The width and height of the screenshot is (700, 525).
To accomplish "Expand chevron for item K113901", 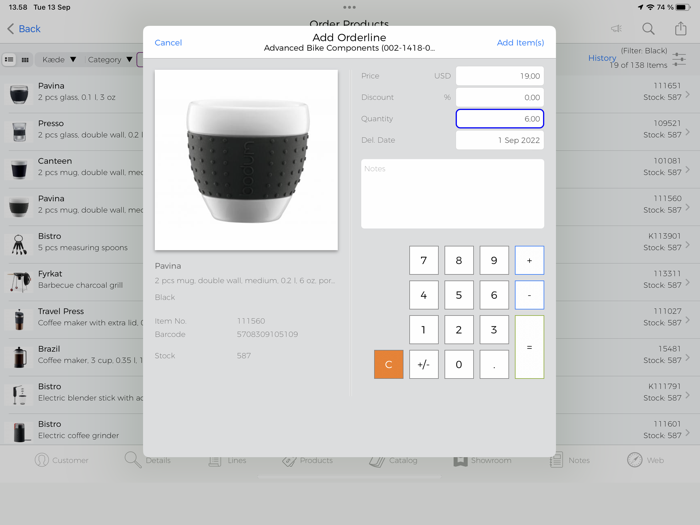I will [688, 244].
